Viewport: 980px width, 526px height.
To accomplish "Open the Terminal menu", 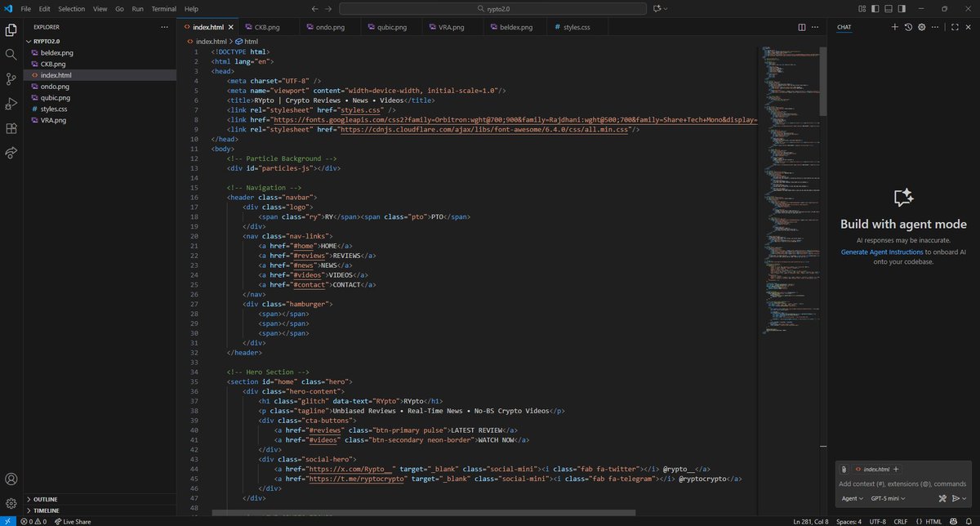I will point(163,8).
